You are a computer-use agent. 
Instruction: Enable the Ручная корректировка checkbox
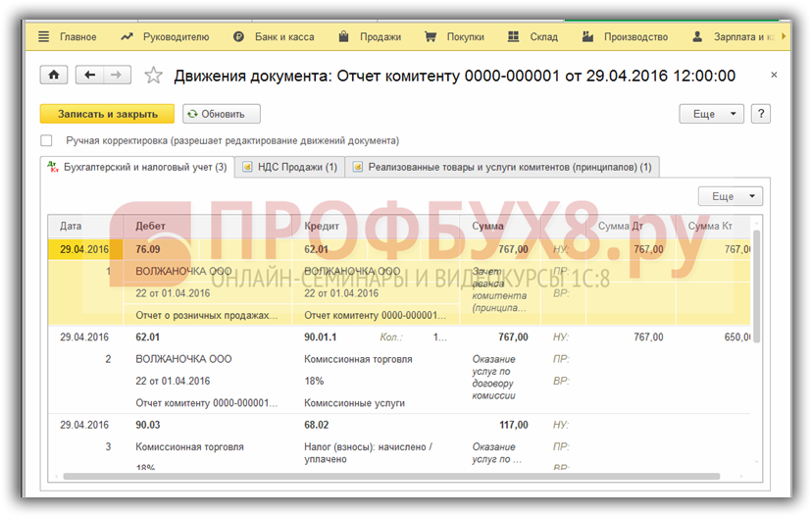click(46, 140)
